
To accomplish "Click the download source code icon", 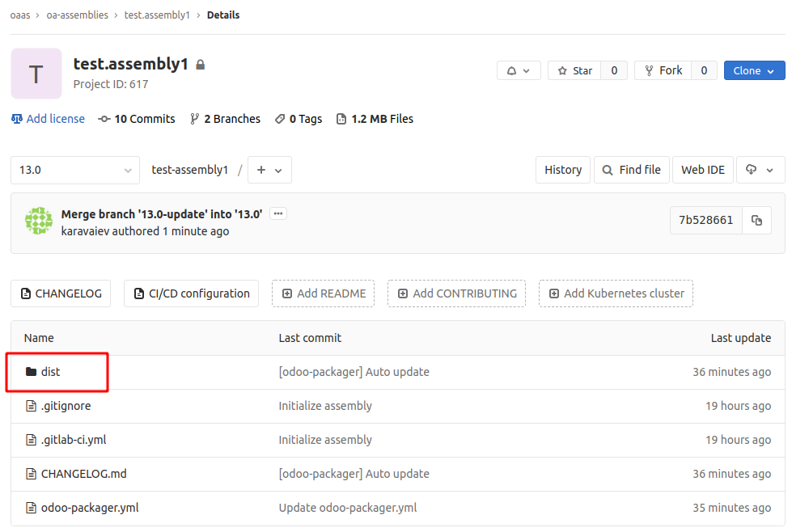I will click(x=760, y=170).
